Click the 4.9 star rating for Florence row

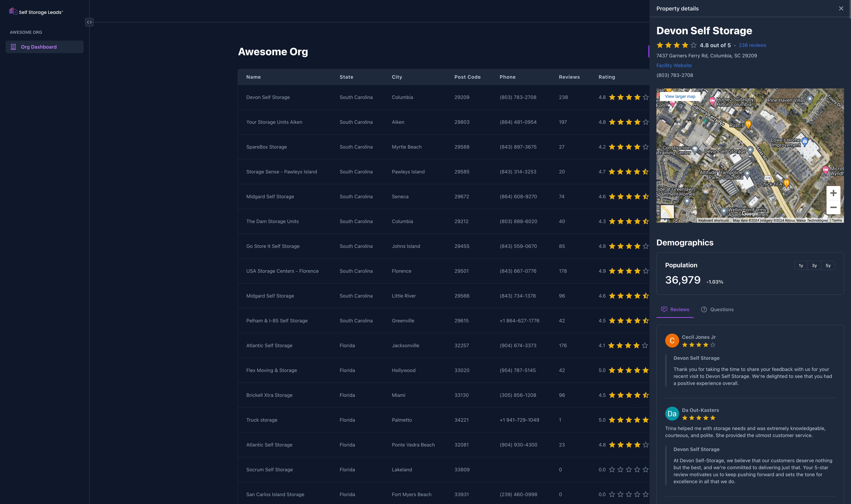click(624, 271)
